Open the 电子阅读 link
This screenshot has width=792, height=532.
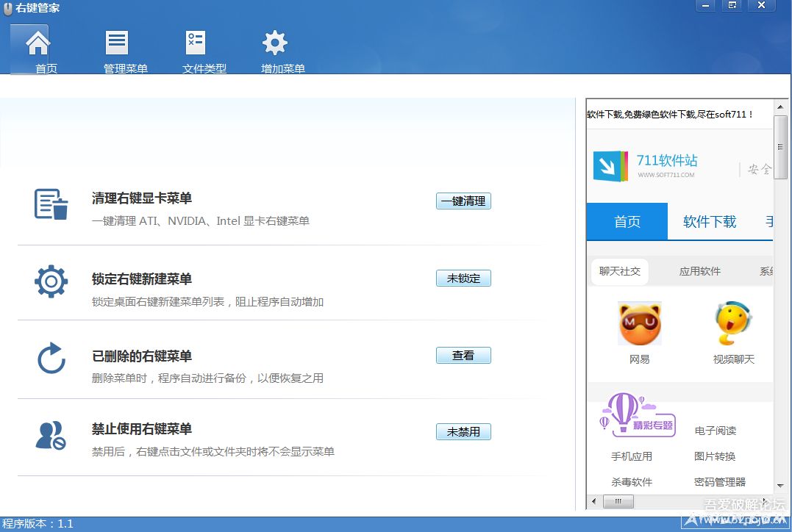pyautogui.click(x=716, y=431)
